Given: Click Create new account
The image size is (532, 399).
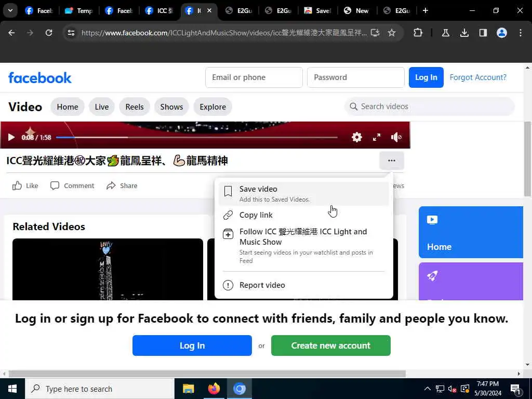Looking at the screenshot, I should (x=331, y=345).
